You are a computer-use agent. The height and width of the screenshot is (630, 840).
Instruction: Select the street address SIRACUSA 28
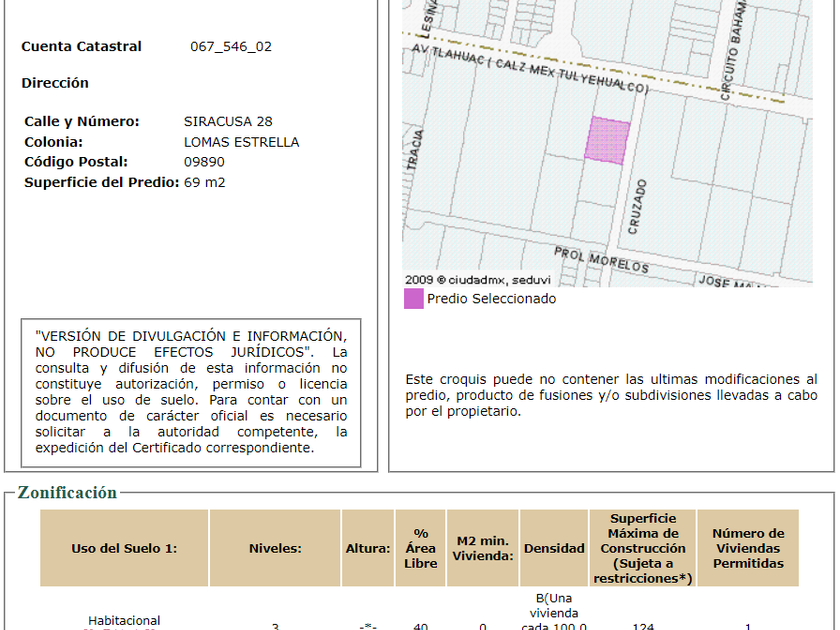tap(228, 122)
